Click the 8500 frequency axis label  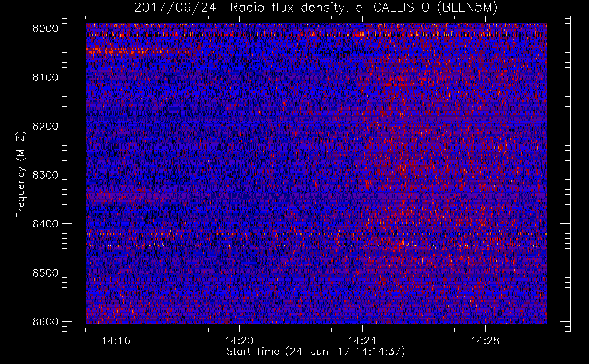tap(46, 273)
